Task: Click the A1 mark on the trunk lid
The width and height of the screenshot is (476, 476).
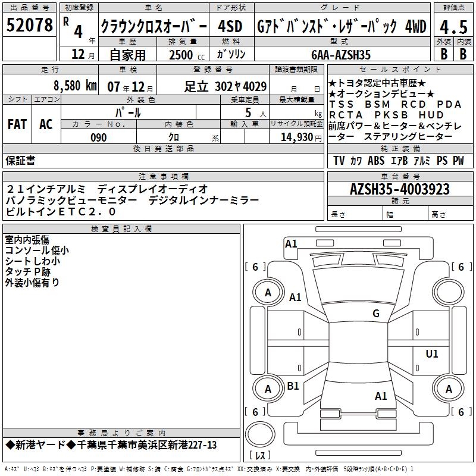Action: click(381, 396)
